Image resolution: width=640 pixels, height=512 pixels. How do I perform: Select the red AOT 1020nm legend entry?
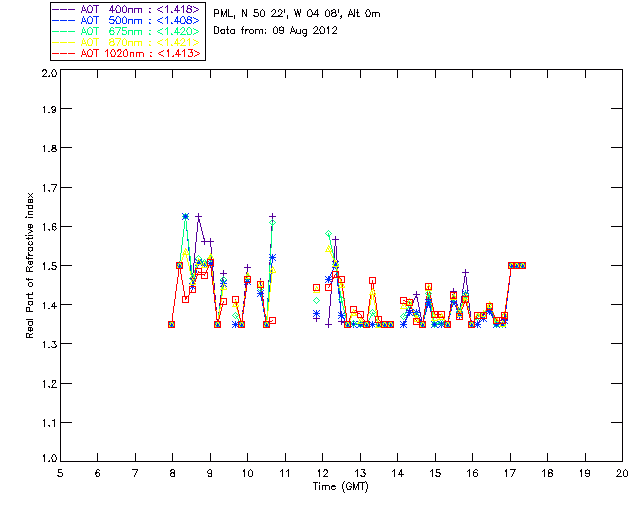coord(127,53)
